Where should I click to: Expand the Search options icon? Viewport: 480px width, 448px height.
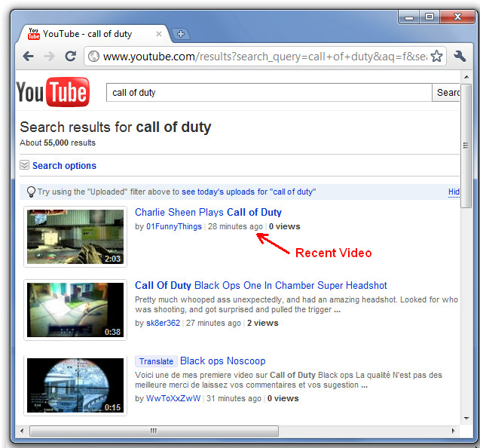24,165
